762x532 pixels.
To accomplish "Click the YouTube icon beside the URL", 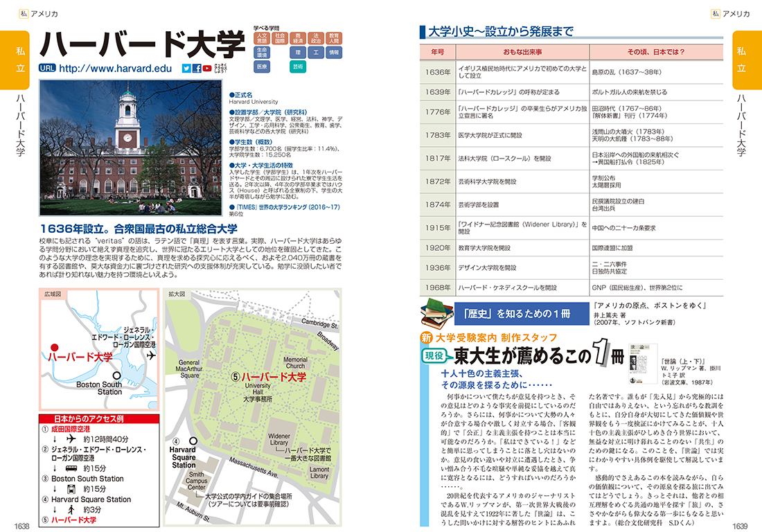I will click(x=208, y=69).
